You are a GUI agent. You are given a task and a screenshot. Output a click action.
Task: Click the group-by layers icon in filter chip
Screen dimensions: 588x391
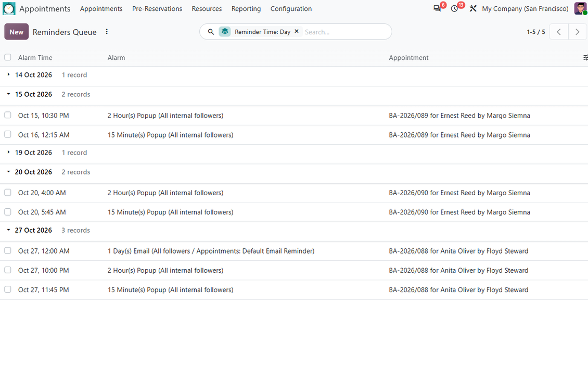[x=225, y=32]
